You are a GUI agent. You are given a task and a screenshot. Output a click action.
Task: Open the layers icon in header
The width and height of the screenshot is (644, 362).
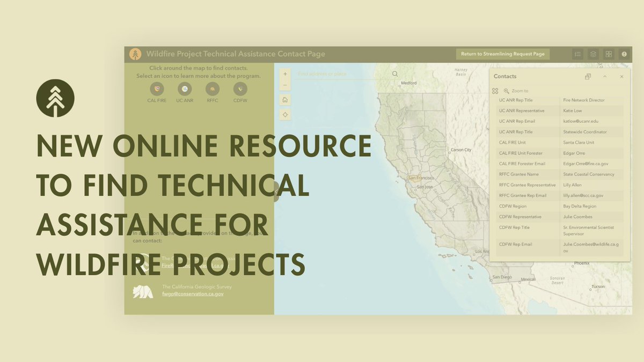[593, 54]
